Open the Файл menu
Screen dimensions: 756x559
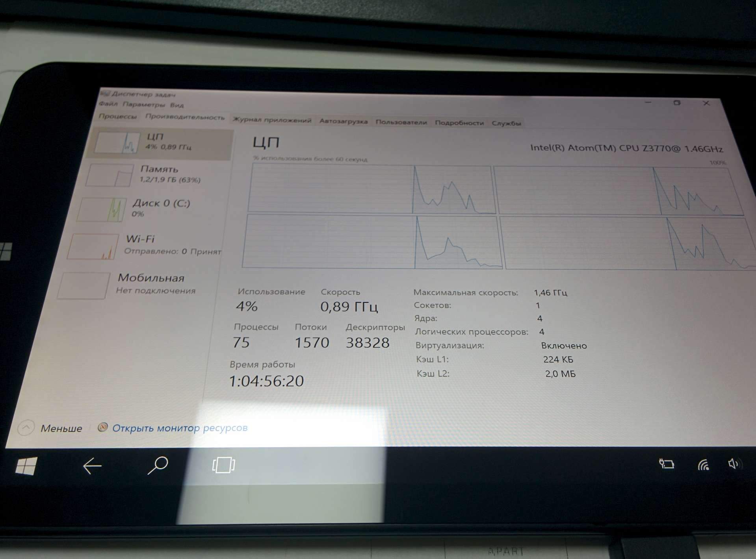108,104
